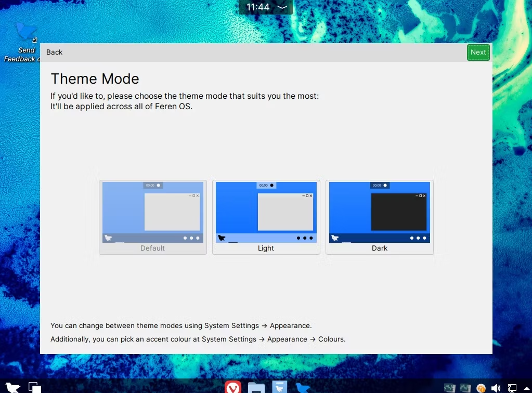Click the Light theme preview thumbnail

pos(266,212)
